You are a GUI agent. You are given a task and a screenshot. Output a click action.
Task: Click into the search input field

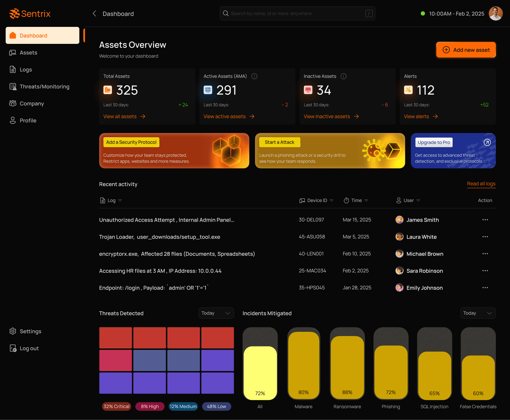291,13
